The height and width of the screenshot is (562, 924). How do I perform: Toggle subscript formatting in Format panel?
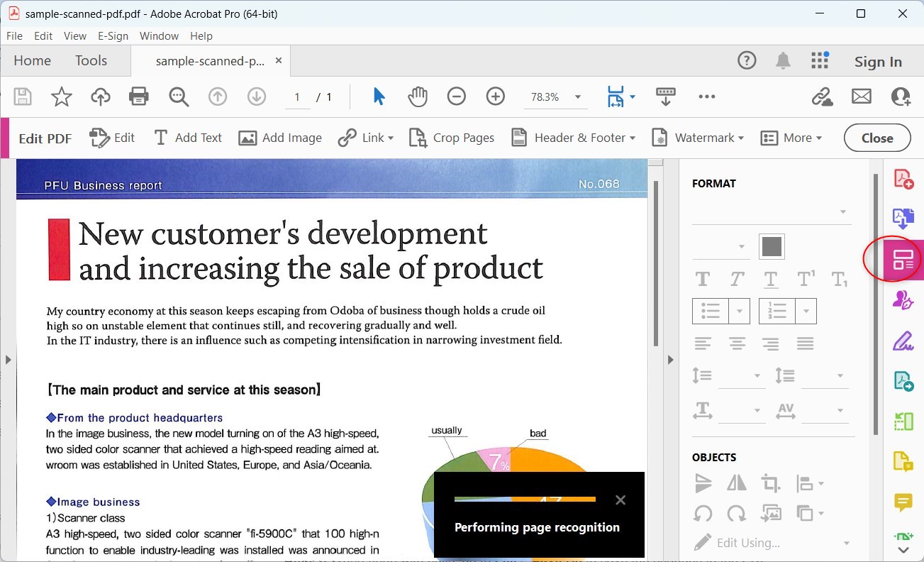pyautogui.click(x=840, y=279)
